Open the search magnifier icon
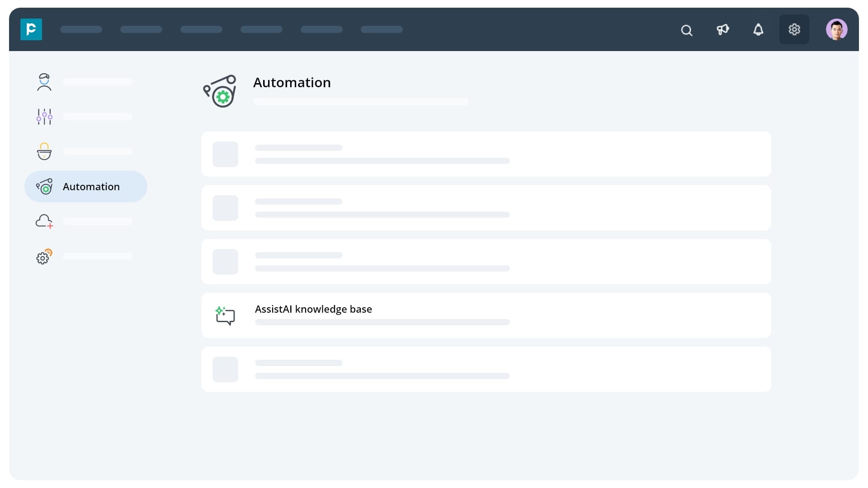Image resolution: width=868 pixels, height=488 pixels. [686, 30]
